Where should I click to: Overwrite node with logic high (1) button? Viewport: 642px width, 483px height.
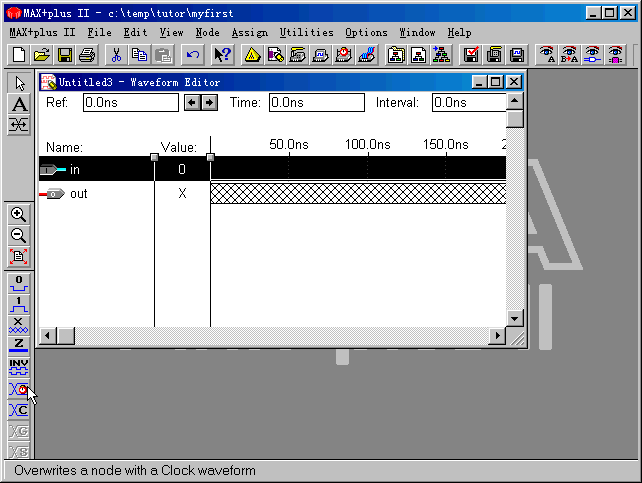pos(18,303)
